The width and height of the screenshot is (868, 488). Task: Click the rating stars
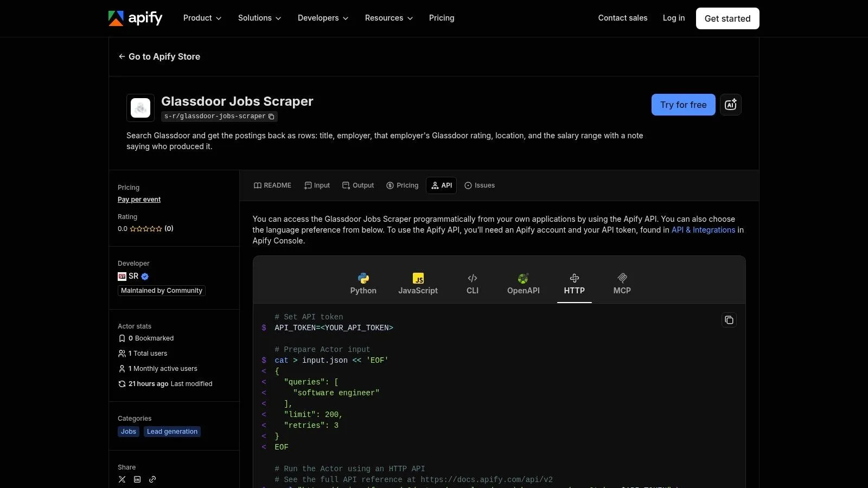tap(146, 229)
